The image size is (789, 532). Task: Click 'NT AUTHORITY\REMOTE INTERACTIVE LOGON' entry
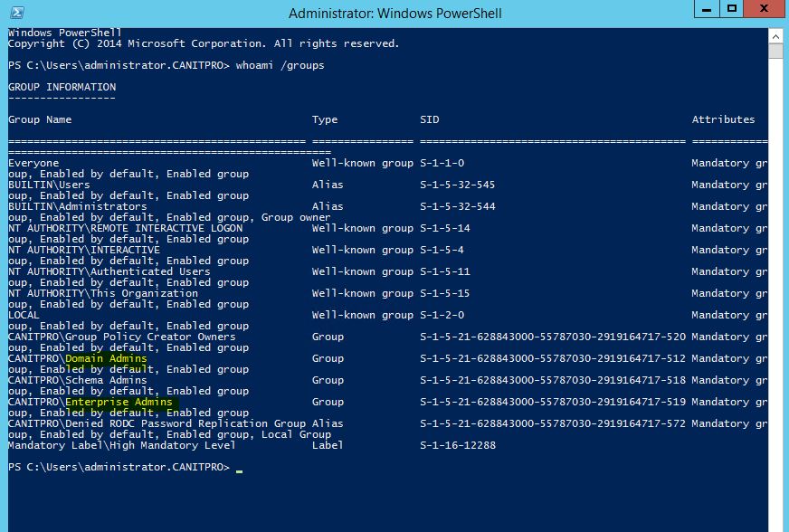coord(125,228)
